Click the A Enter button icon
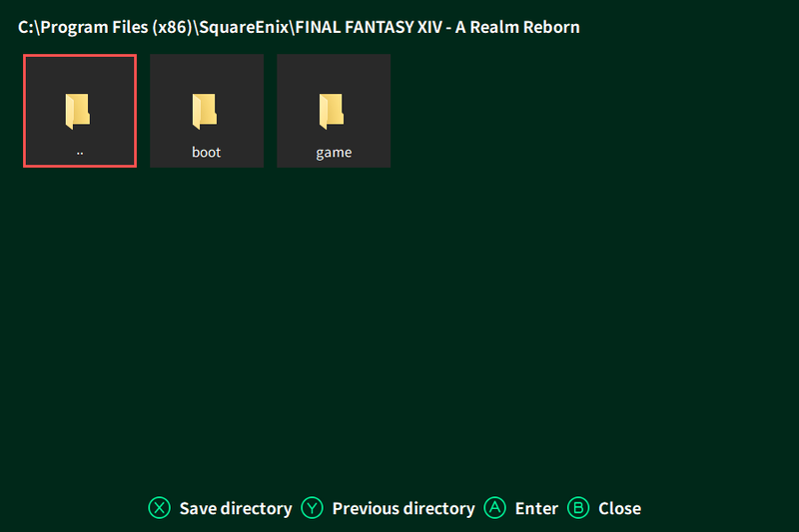Viewport: 799px width, 532px height. pyautogui.click(x=494, y=508)
